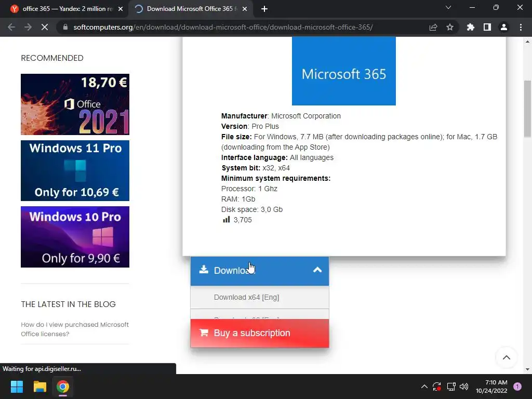Open the notification badge showing 1

point(517,387)
